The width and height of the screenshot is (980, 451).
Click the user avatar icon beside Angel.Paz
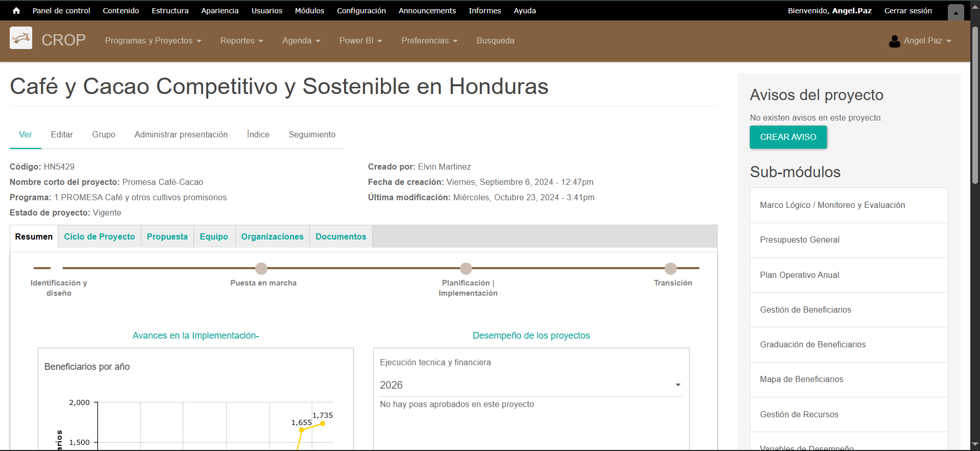click(x=894, y=41)
